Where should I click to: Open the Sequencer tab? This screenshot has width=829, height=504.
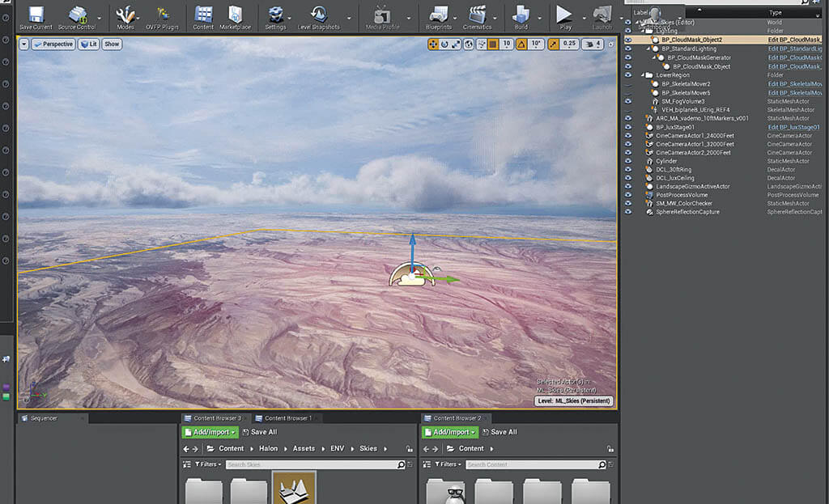(x=45, y=418)
